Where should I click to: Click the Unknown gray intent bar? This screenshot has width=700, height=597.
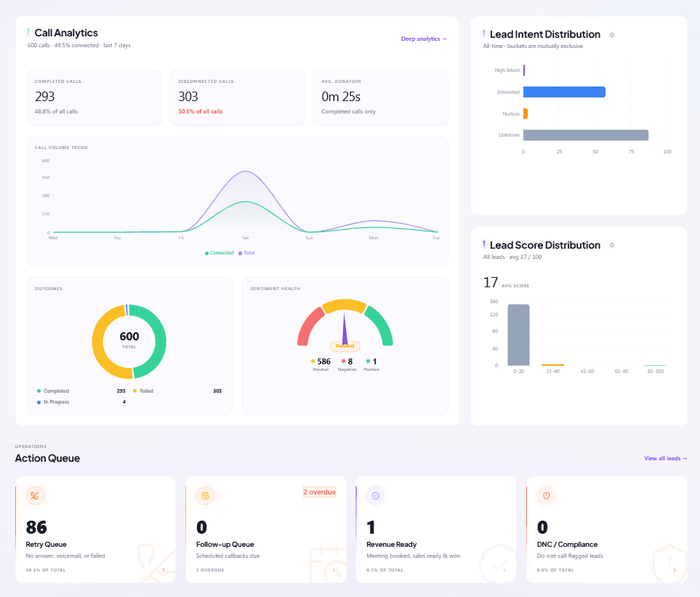click(x=586, y=135)
